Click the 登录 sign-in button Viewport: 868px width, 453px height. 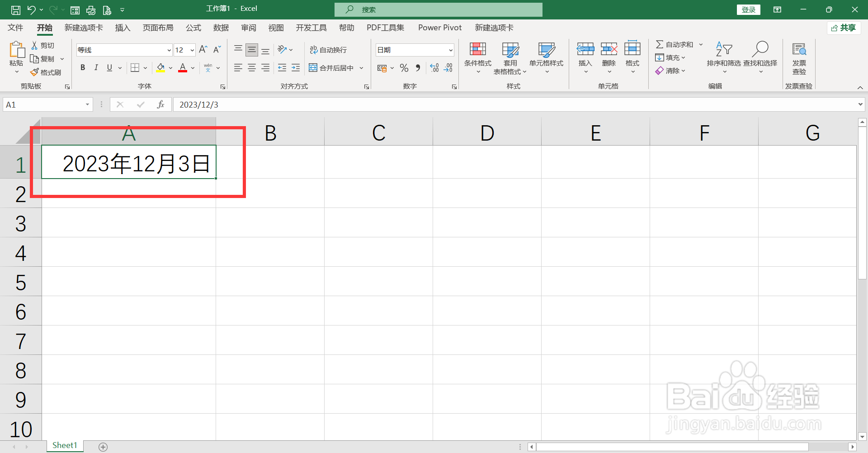point(749,9)
